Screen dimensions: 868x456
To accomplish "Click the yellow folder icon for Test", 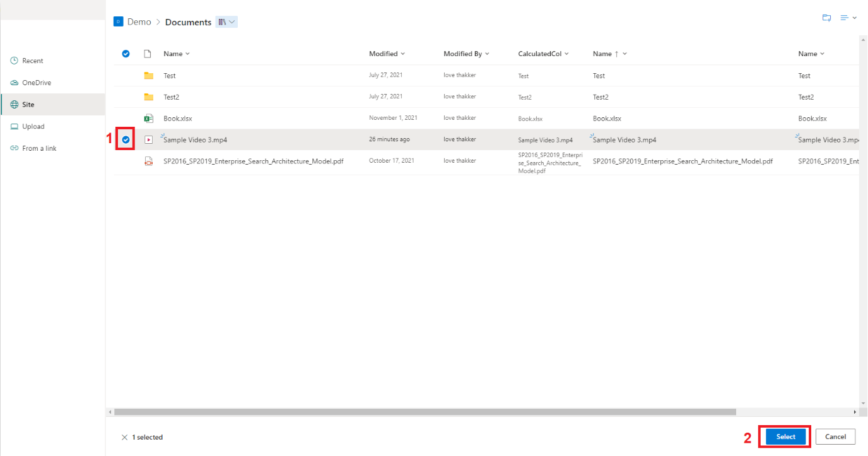I will click(150, 75).
